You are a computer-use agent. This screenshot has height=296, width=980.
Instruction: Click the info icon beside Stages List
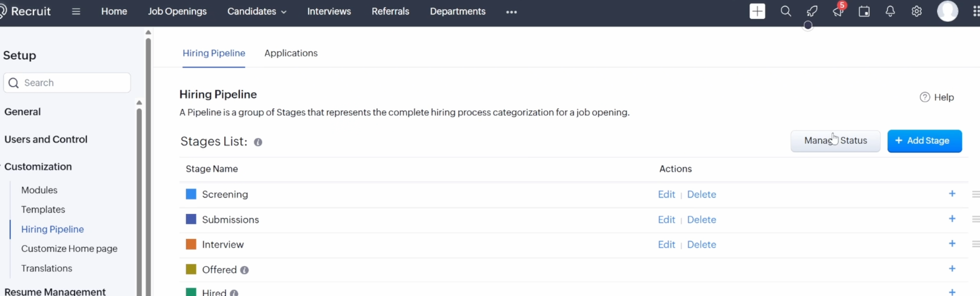(258, 142)
